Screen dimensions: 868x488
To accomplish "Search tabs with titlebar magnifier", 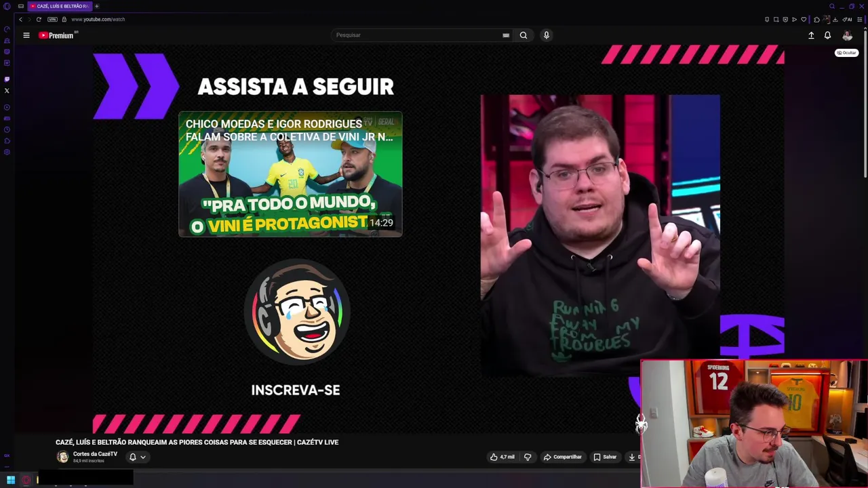I will click(x=832, y=6).
